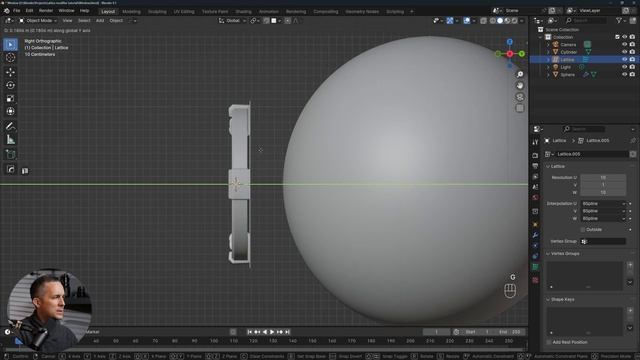This screenshot has width=640, height=360.
Task: Add a shape key with plus button
Action: (x=630, y=311)
